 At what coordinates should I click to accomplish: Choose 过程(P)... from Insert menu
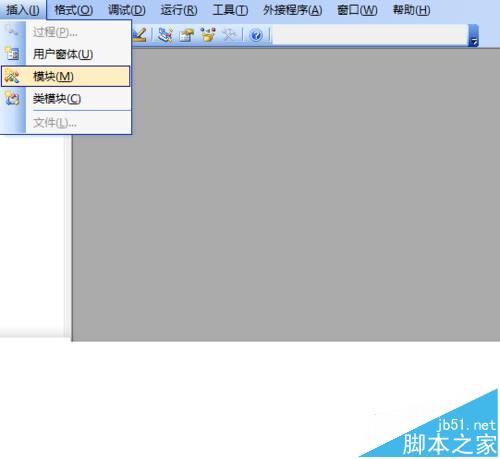(x=66, y=32)
